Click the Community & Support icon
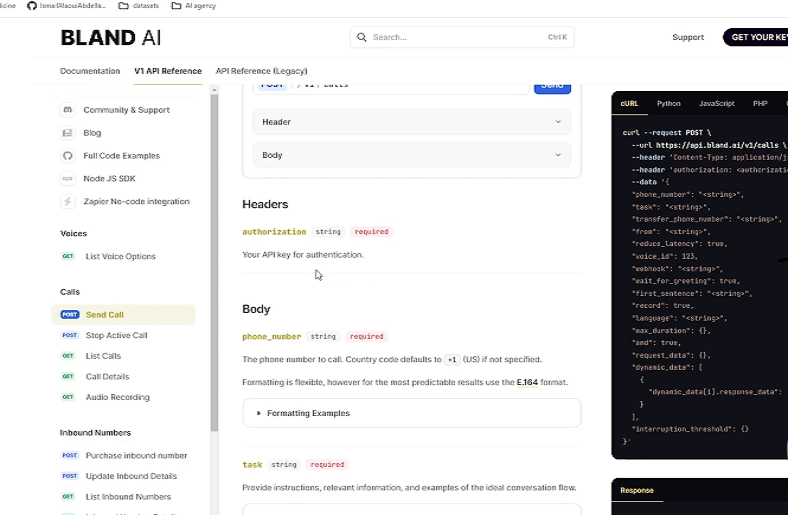The width and height of the screenshot is (788, 515). click(x=67, y=110)
